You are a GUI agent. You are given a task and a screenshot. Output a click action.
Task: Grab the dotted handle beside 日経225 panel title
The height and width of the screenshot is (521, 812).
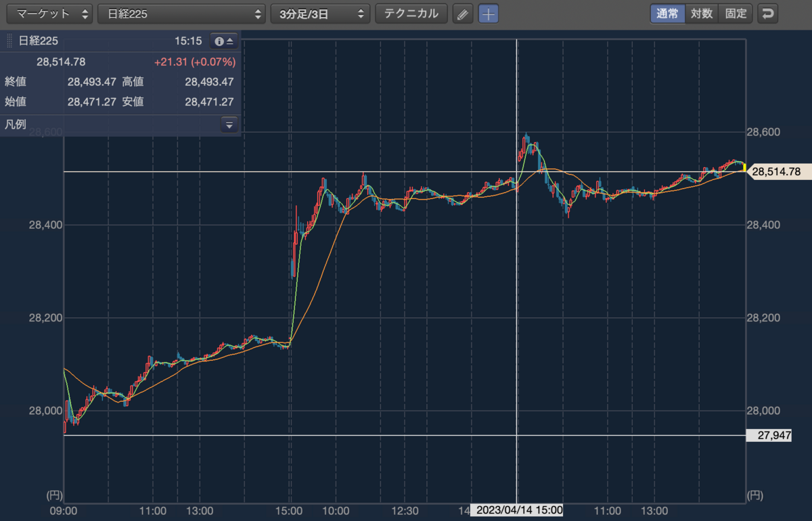9,41
